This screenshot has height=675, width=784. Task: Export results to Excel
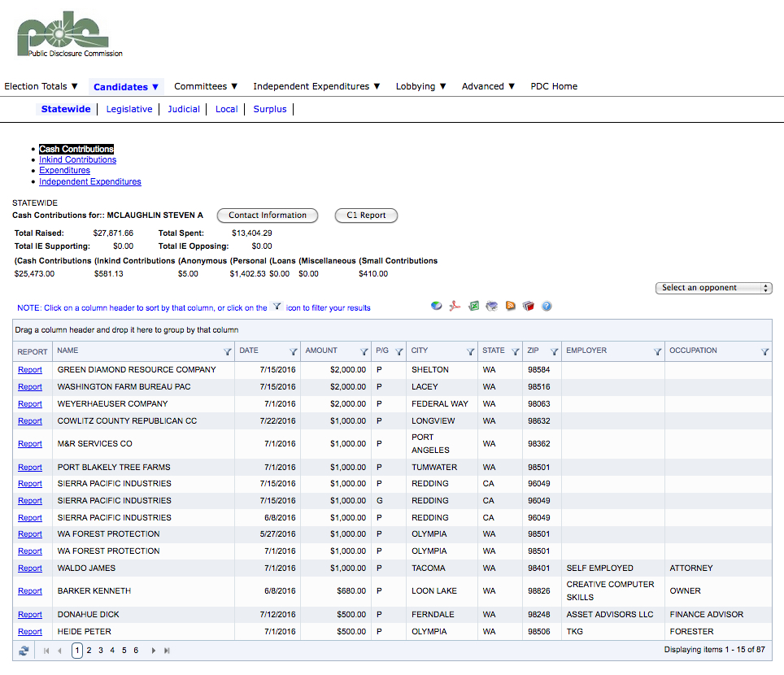click(474, 307)
